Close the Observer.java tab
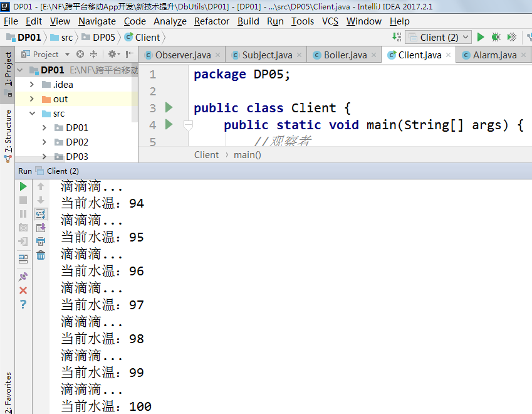532x414 pixels. 218,55
